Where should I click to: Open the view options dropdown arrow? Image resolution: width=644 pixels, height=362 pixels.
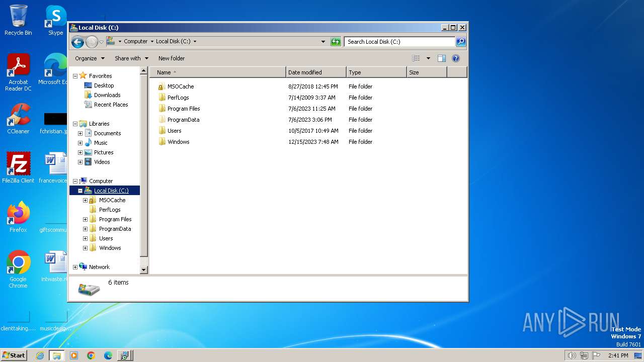pos(428,58)
